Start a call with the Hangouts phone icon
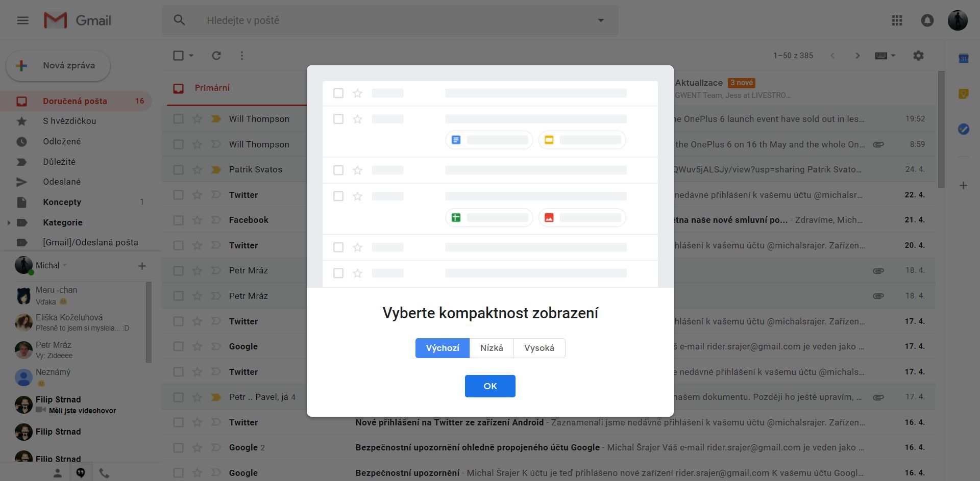The height and width of the screenshot is (481, 980). click(x=104, y=472)
